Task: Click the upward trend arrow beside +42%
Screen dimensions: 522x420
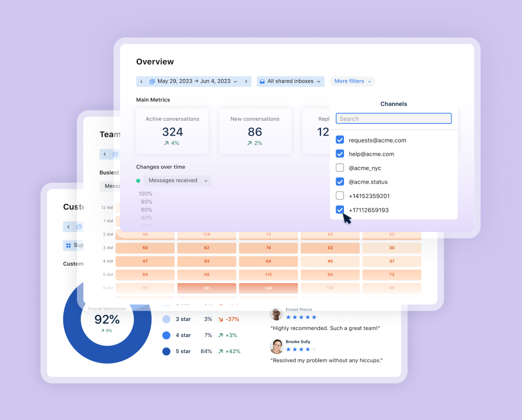Action: click(220, 351)
